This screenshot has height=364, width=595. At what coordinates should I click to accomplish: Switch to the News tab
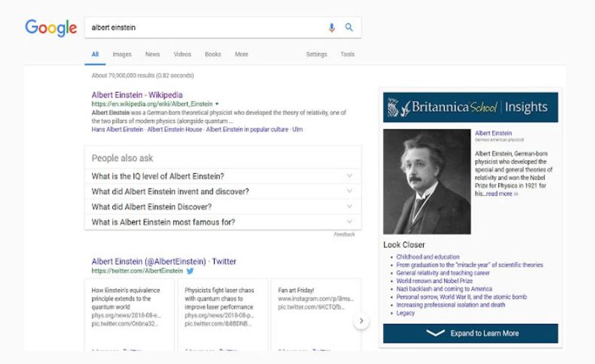point(152,55)
